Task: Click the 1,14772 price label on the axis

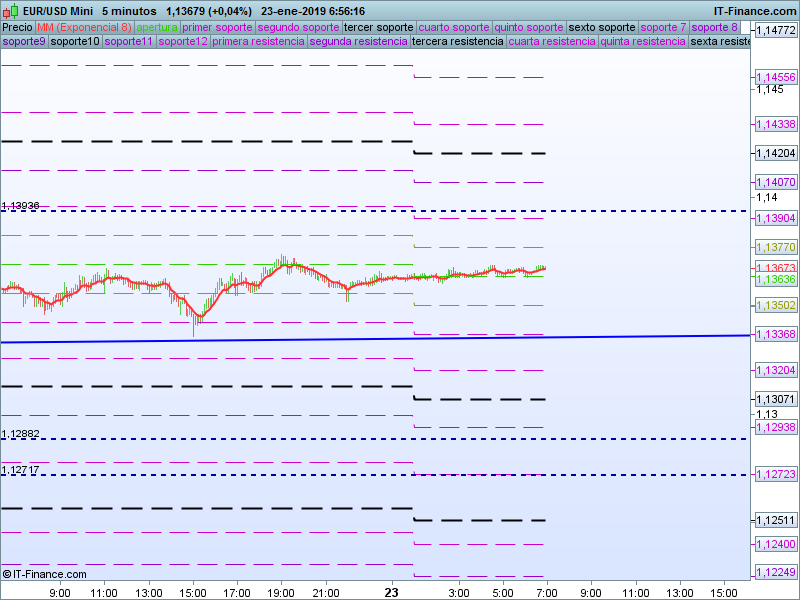Action: 775,31
